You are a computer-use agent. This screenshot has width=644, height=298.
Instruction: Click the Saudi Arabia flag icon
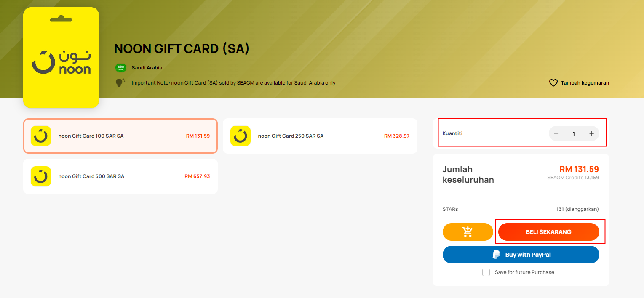click(x=121, y=68)
